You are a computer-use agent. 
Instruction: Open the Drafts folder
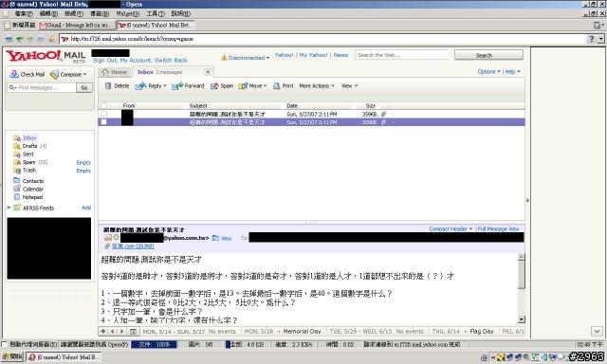pos(29,146)
